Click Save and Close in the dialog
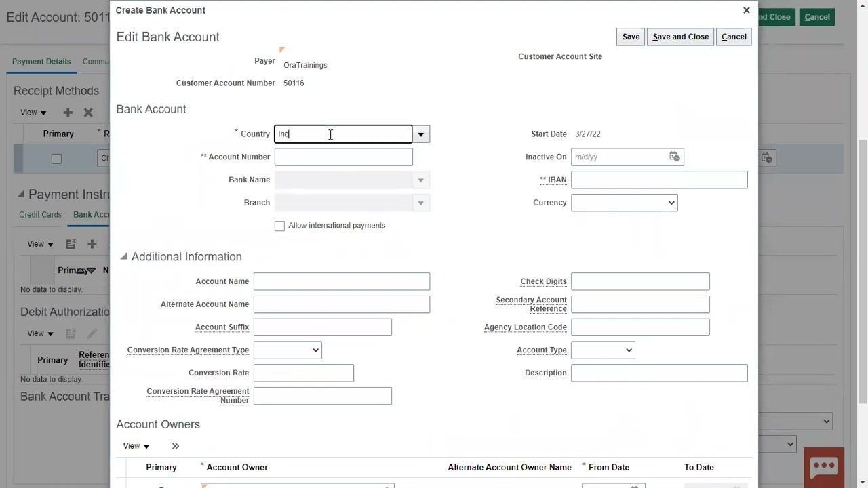The image size is (868, 488). tap(681, 37)
